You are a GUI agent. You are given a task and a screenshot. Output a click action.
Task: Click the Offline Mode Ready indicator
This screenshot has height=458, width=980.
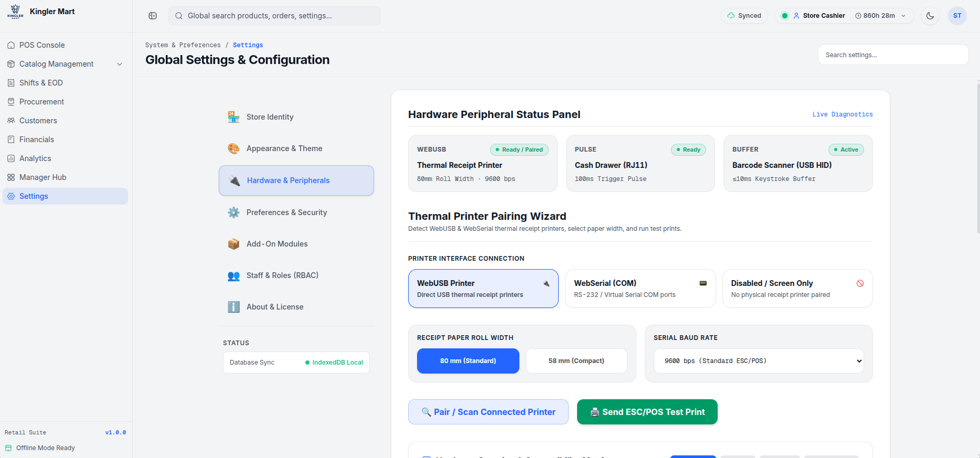coord(40,448)
